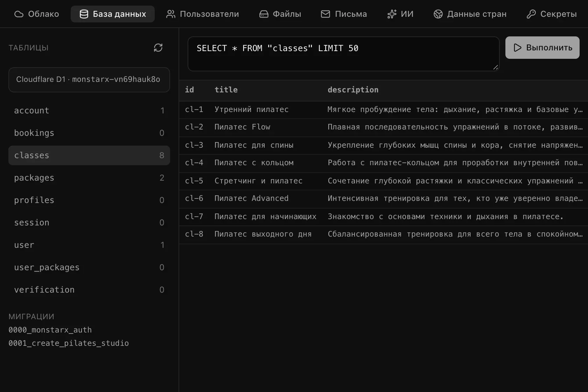
Task: Click the title column header
Action: (x=226, y=90)
